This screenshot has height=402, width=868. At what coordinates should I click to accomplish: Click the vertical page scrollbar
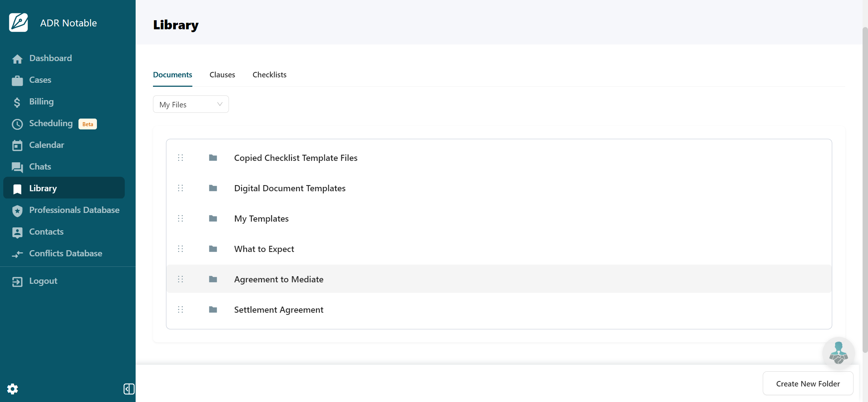pyautogui.click(x=865, y=188)
